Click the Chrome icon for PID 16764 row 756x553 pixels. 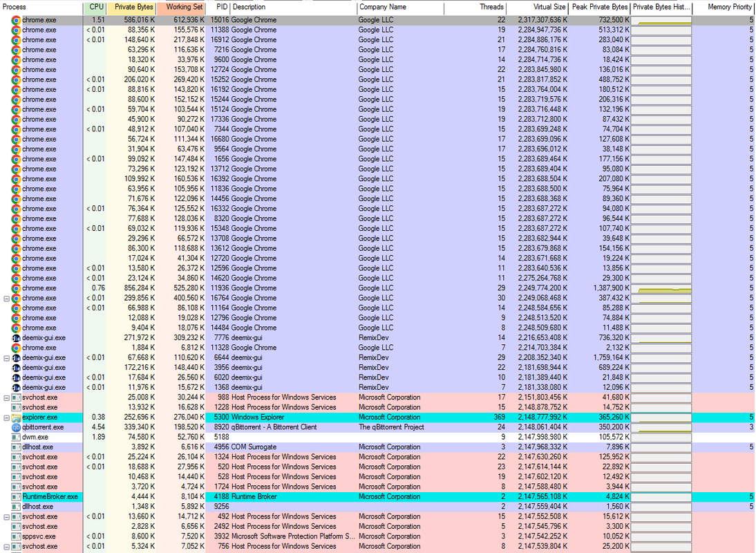(x=16, y=298)
